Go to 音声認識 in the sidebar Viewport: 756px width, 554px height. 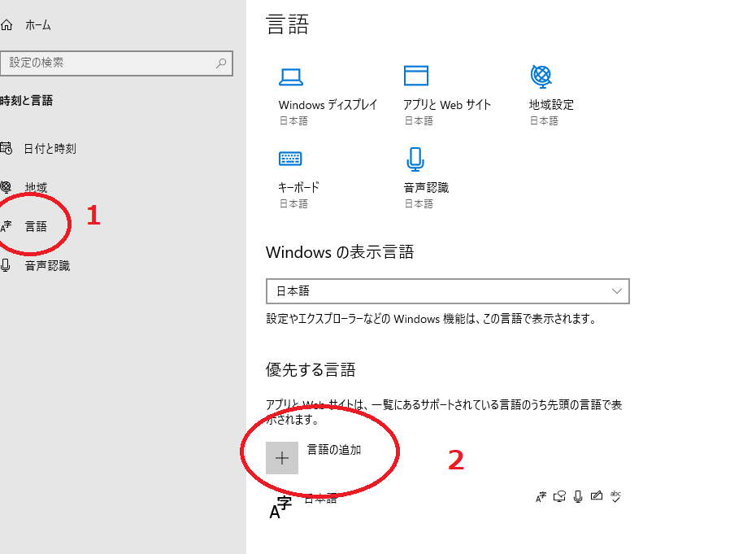pos(47,266)
